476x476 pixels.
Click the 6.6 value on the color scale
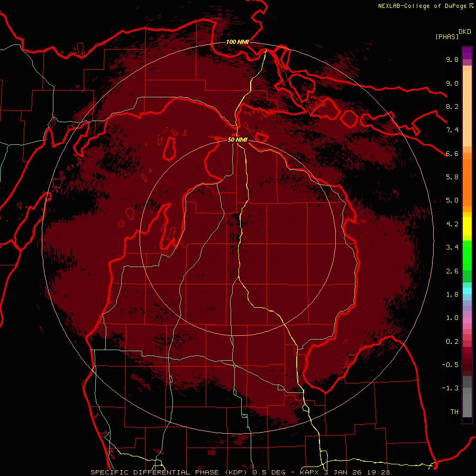(452, 153)
